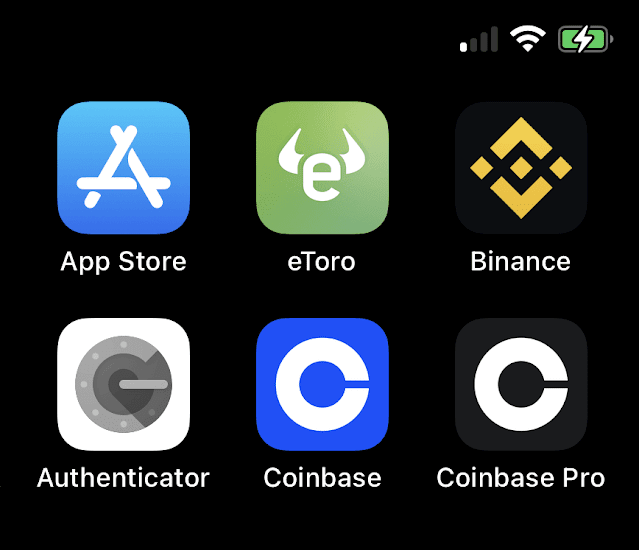Tap the tallest cellular signal bar

[494, 39]
